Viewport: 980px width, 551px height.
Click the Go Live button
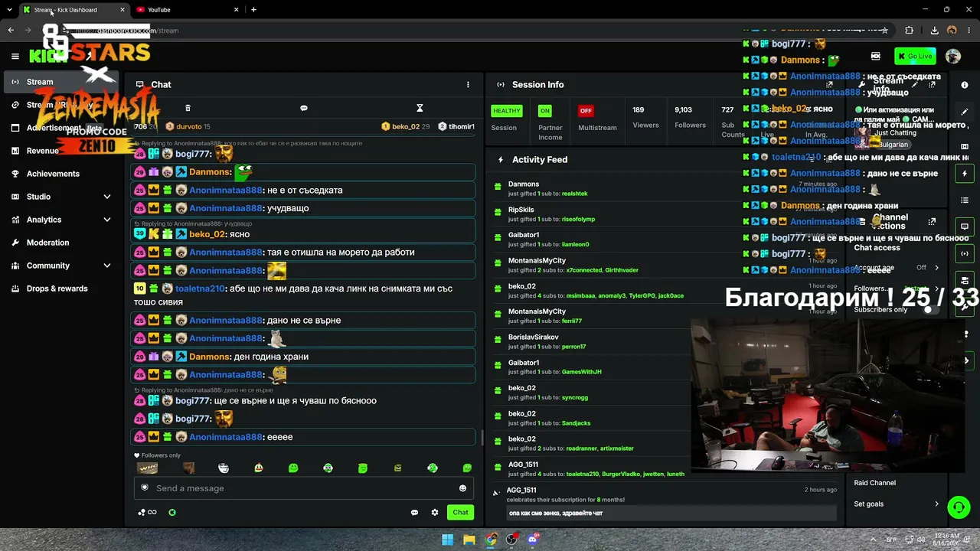(x=916, y=56)
